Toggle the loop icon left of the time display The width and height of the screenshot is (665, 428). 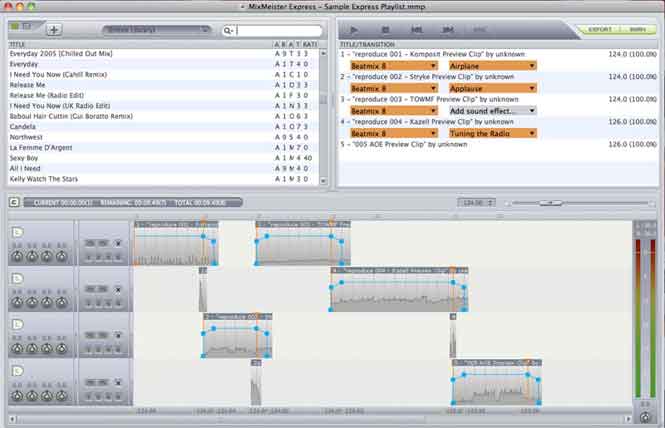pos(14,202)
